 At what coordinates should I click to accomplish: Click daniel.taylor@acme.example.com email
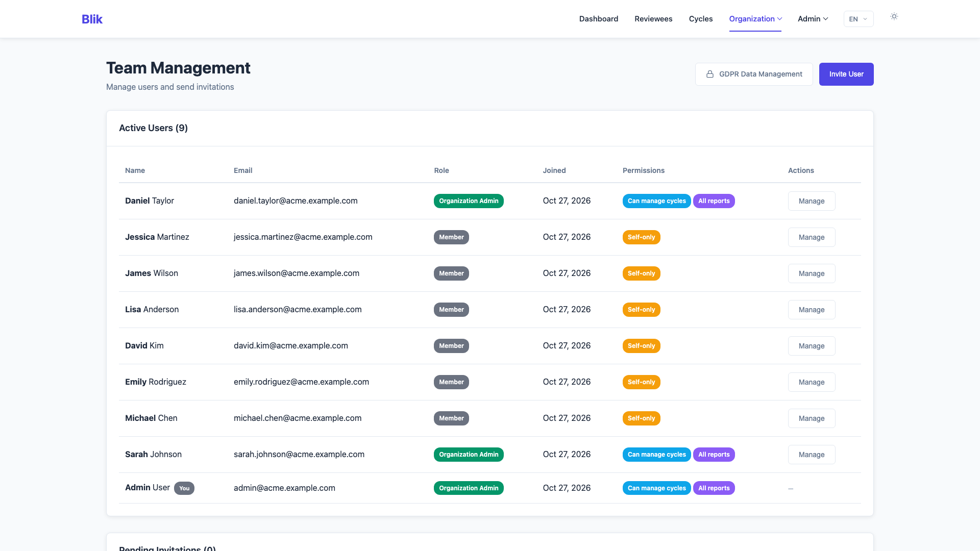coord(296,201)
